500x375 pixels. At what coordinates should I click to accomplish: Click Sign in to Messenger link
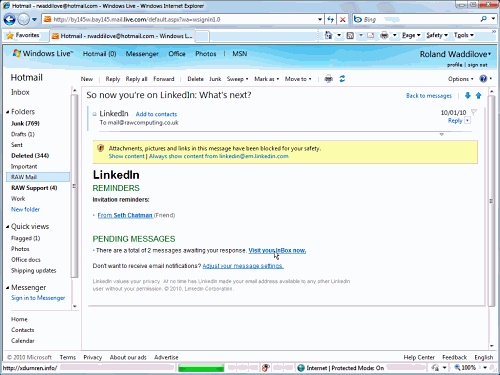point(38,298)
